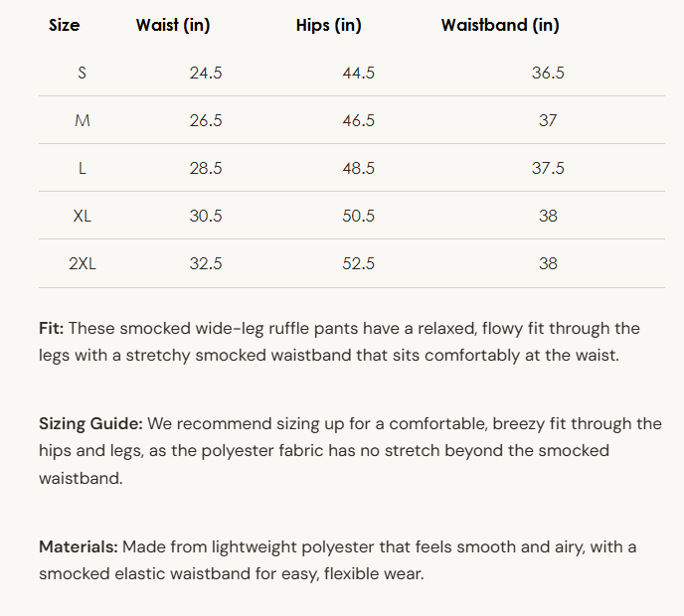Click the 24.5 waist value
This screenshot has width=684, height=616.
tap(206, 73)
